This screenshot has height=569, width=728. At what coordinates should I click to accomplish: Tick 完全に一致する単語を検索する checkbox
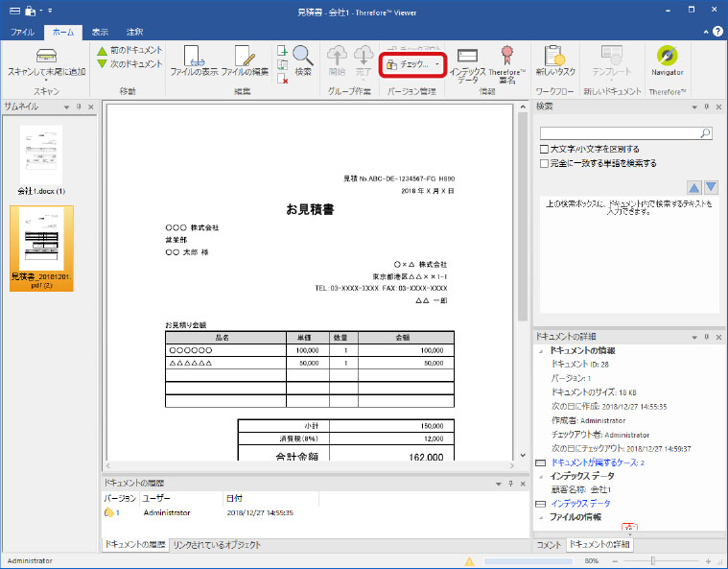(545, 163)
